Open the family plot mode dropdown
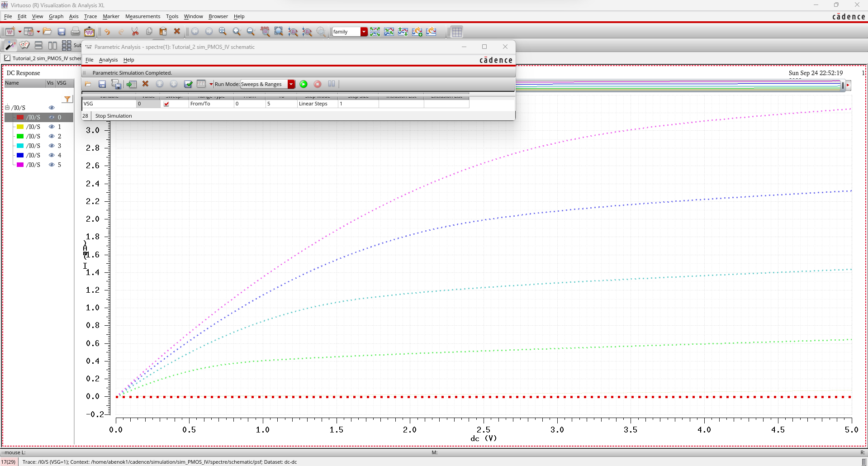The image size is (868, 466). [x=364, y=32]
